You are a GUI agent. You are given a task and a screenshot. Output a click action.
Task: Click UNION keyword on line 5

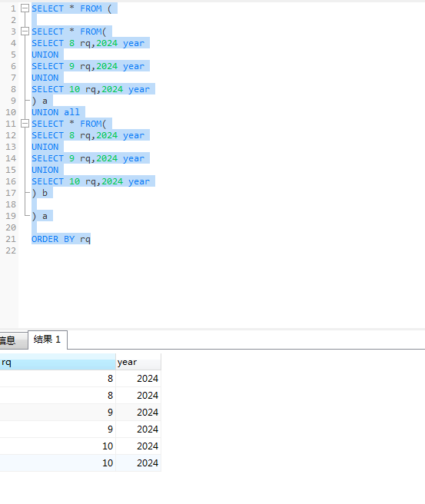45,55
